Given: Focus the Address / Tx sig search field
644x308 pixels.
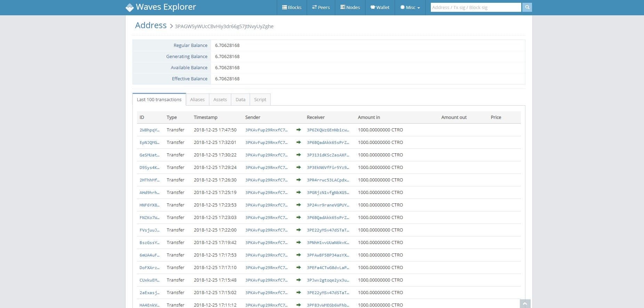Looking at the screenshot, I should [x=476, y=7].
